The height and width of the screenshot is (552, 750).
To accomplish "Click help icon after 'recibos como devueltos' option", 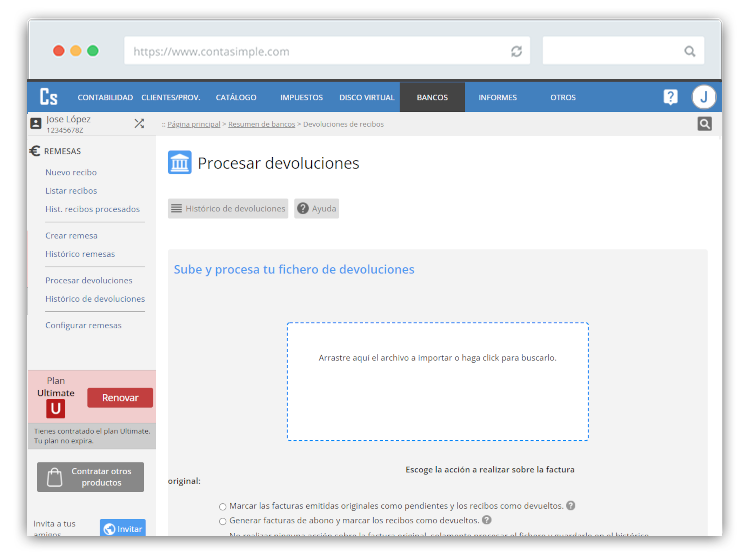I will click(570, 506).
